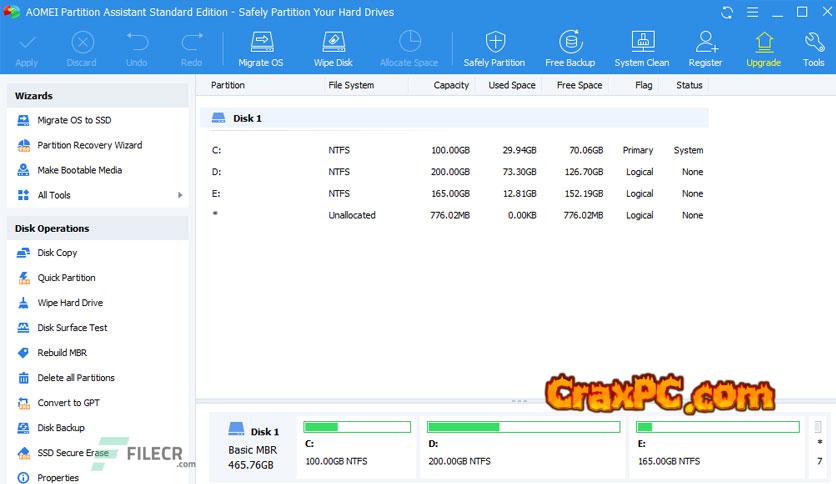Choose Make Bootable Media
This screenshot has height=484, width=836.
click(x=79, y=170)
